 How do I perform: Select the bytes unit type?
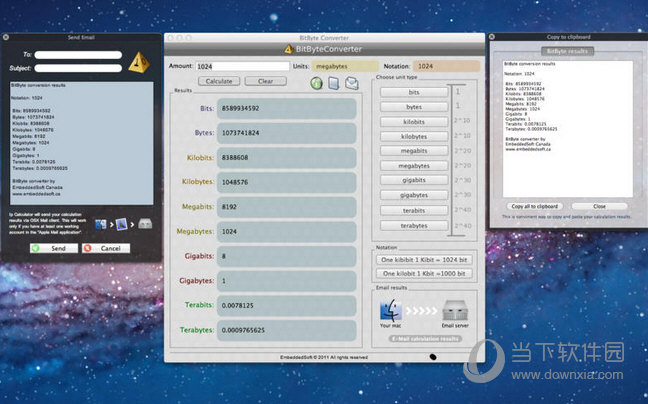(x=414, y=107)
